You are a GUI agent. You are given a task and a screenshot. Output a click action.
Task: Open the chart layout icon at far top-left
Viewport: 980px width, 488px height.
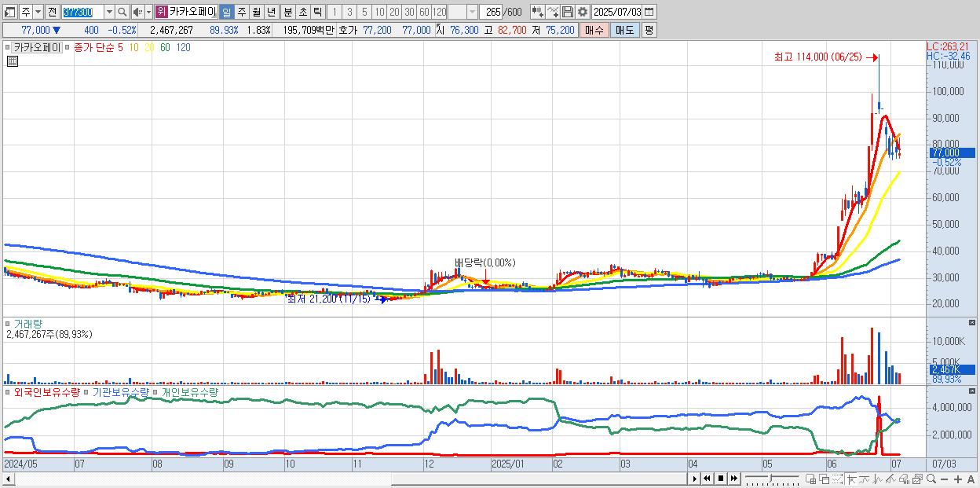tap(10, 12)
